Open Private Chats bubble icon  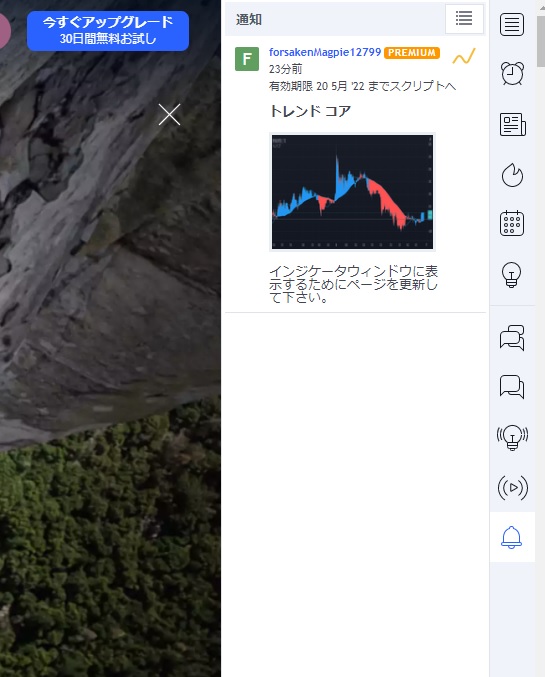coord(512,386)
